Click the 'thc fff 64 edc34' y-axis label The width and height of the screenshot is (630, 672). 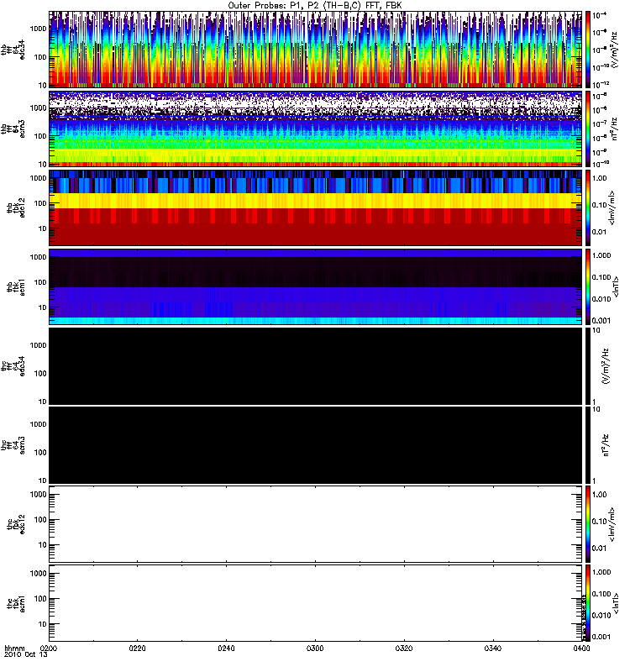[x=13, y=365]
